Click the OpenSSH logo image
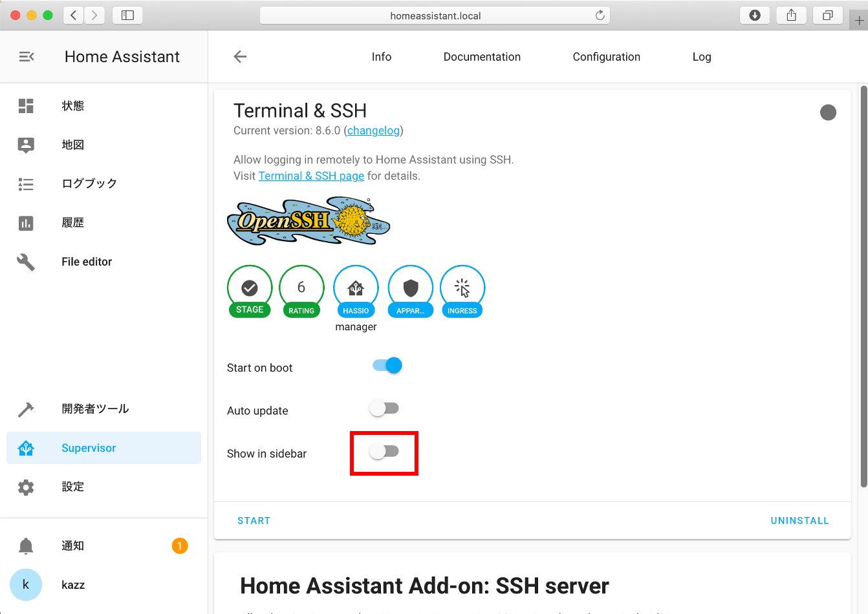868x614 pixels. (x=309, y=222)
